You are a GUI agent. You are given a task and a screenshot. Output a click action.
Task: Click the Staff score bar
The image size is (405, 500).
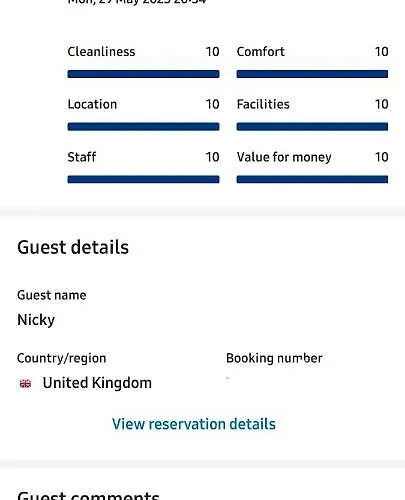click(143, 179)
